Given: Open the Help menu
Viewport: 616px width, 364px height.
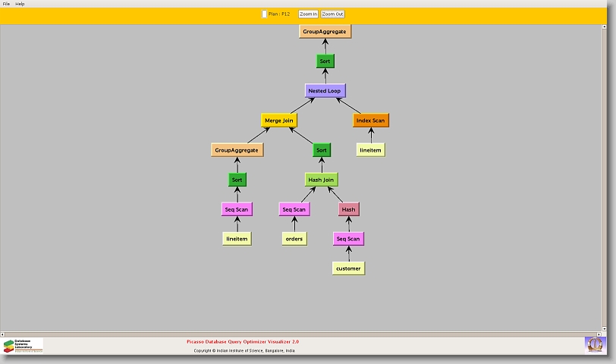Looking at the screenshot, I should click(20, 4).
